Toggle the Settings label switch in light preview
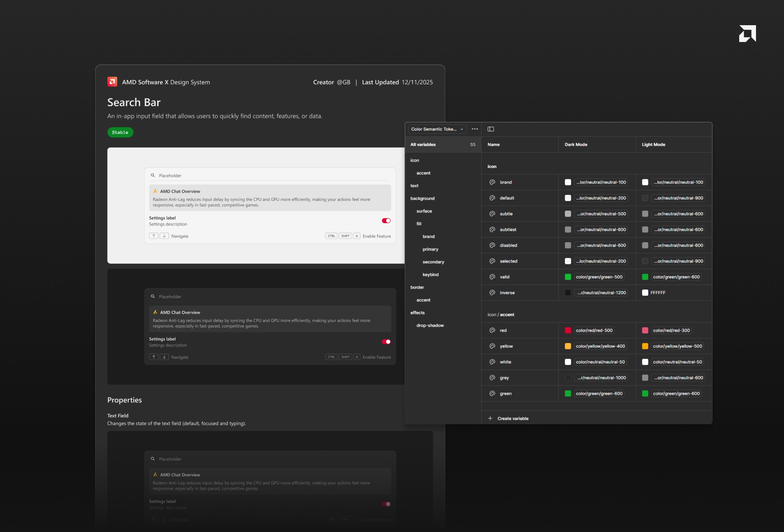The image size is (784, 532). [x=386, y=220]
